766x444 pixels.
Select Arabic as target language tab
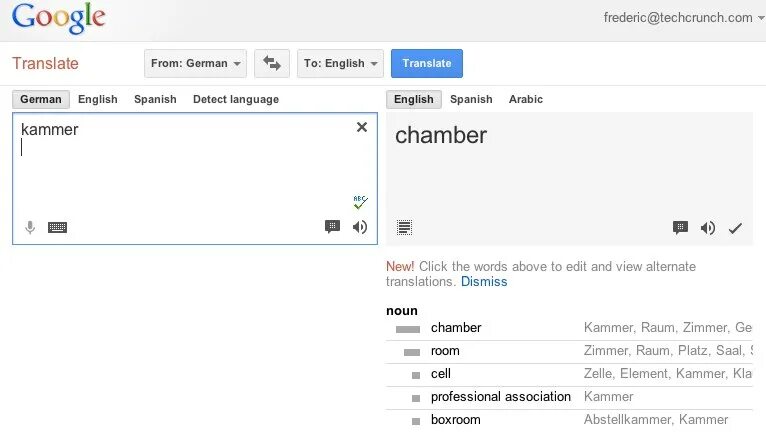pos(526,99)
